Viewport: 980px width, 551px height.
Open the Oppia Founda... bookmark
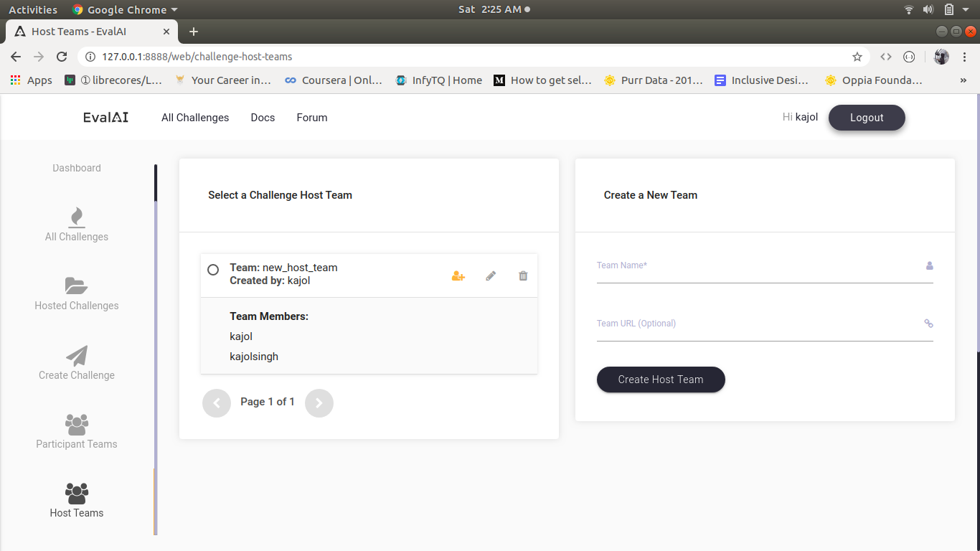(874, 80)
